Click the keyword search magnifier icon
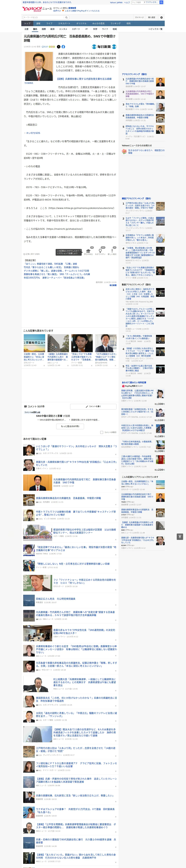The height and width of the screenshot is (868, 186). 66,18
